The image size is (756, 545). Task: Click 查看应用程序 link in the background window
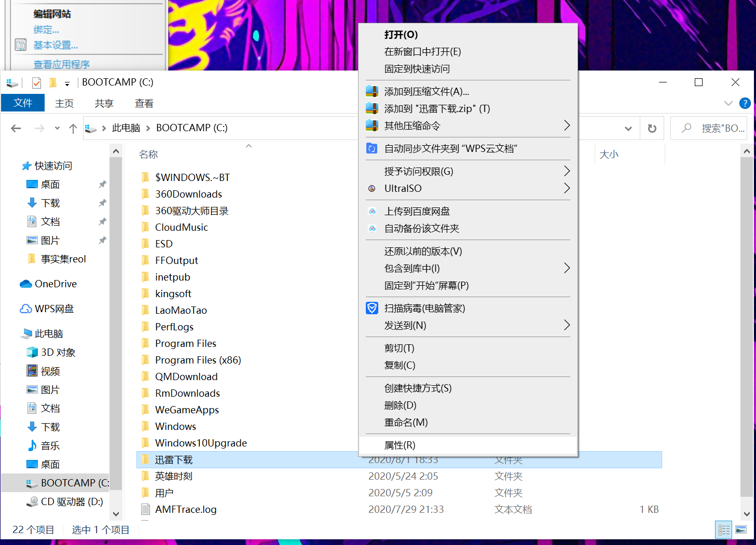pyautogui.click(x=62, y=64)
